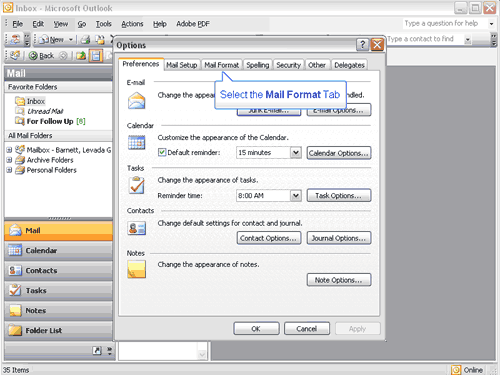The image size is (500, 375).
Task: Click the Shortcuts icon below Folder List
Action: [x=97, y=350]
